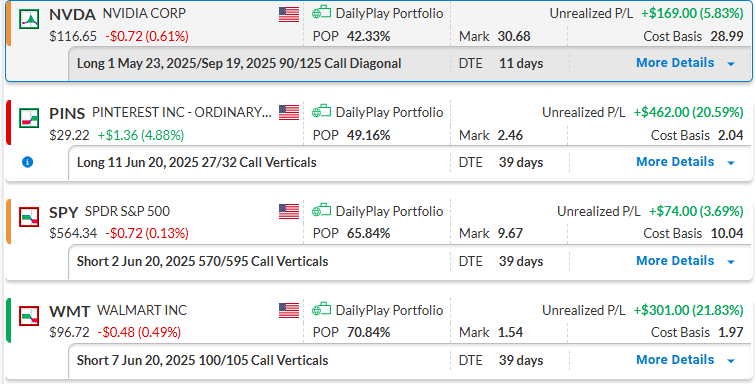Screen dimensions: 755x384
Task: Click the DailyPlay Portfolio icon for SPY
Action: 322,211
